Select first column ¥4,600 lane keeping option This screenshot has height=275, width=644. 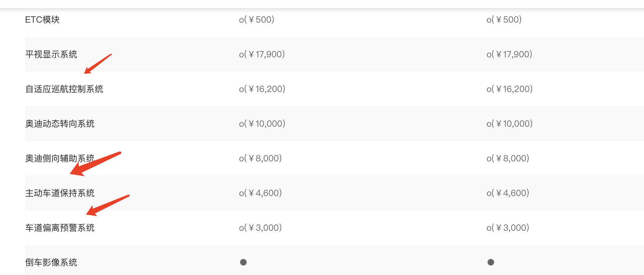[260, 193]
